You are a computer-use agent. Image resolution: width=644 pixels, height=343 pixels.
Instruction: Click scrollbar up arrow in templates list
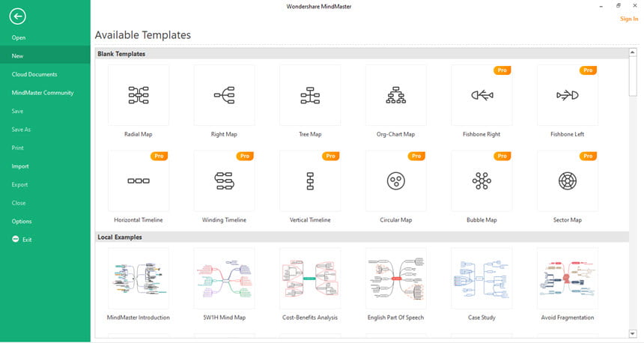click(x=633, y=52)
